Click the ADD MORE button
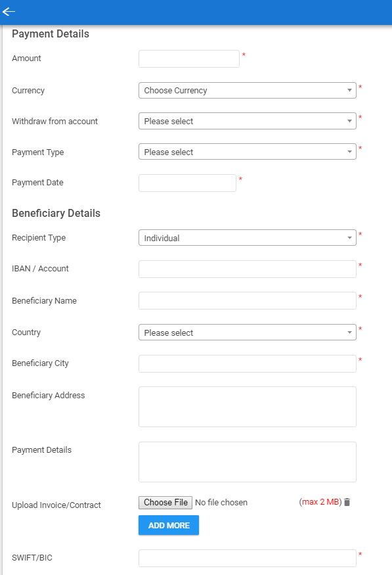Viewport: 392px width, 575px height. 169,525
